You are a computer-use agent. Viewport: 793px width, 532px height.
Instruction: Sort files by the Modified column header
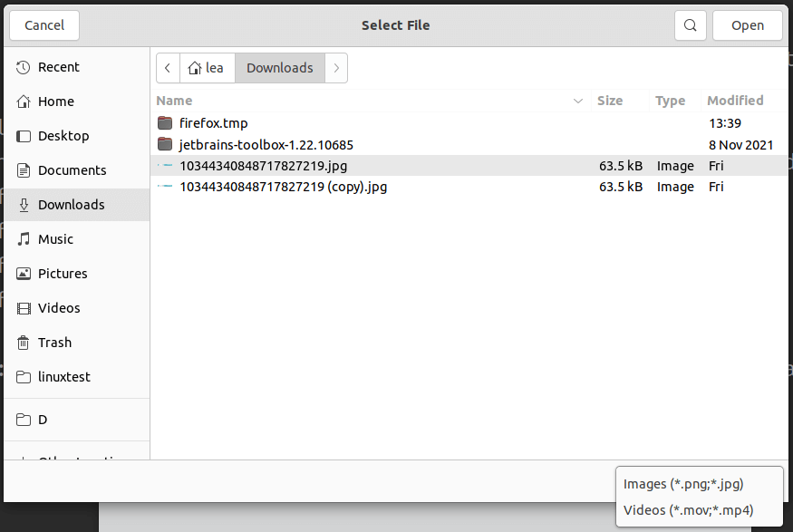735,101
